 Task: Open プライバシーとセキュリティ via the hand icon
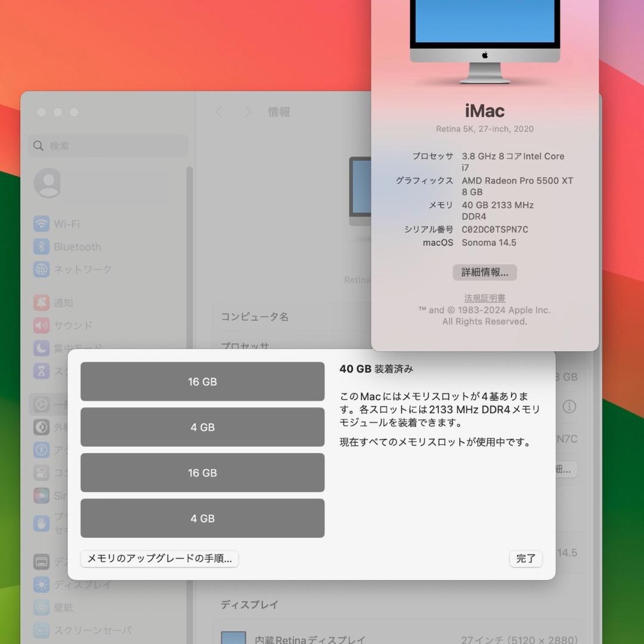tap(41, 522)
